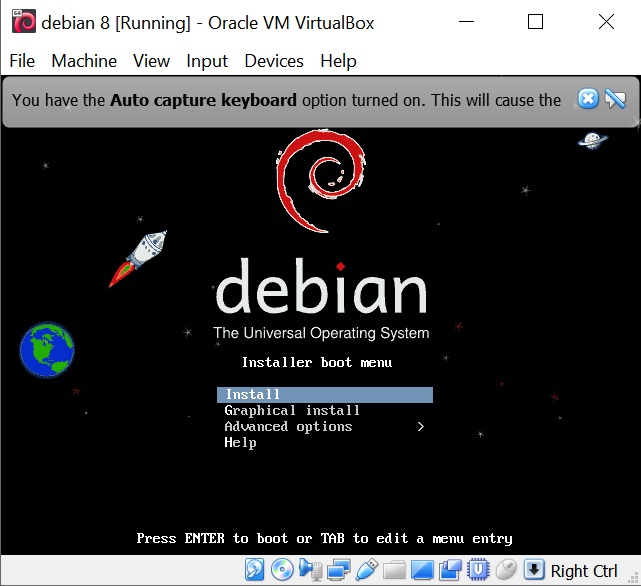Screen dimensions: 641x586
Task: Open the Machine menu
Action: coord(84,61)
